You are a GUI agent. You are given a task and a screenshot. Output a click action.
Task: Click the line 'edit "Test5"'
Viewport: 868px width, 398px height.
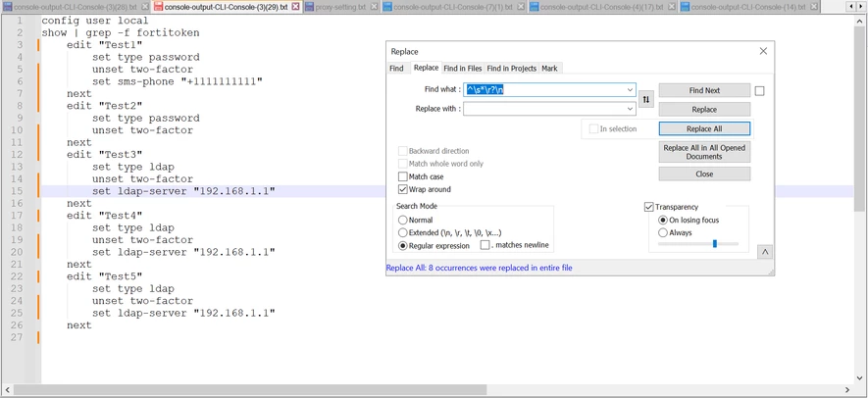[105, 276]
